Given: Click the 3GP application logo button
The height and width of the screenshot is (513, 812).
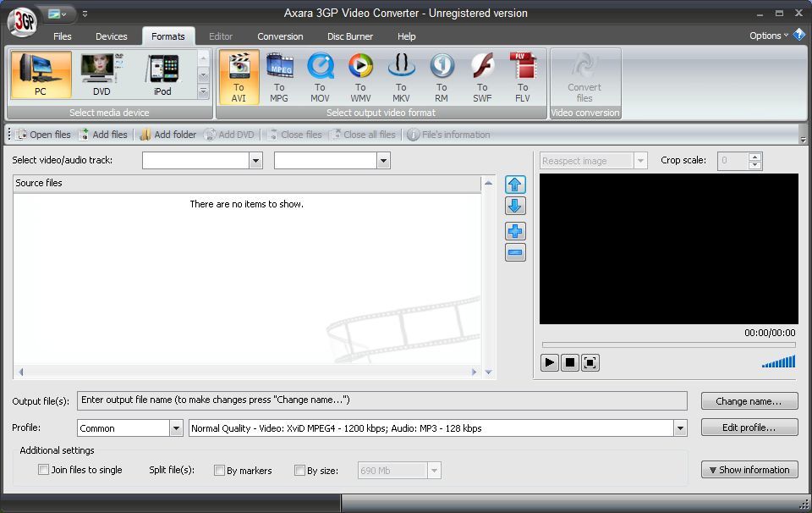Looking at the screenshot, I should (23, 22).
